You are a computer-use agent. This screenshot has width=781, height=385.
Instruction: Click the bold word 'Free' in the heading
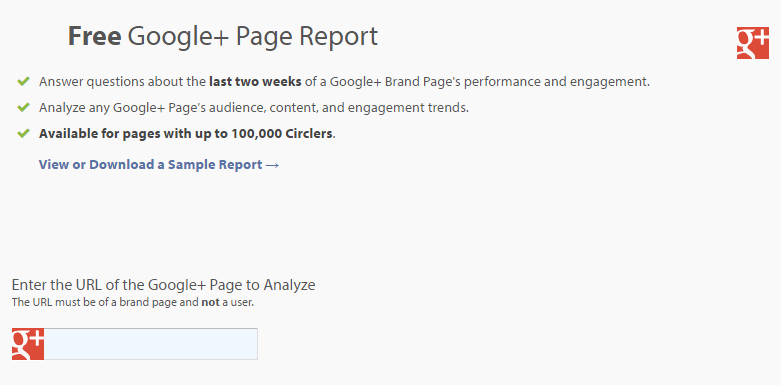(94, 36)
